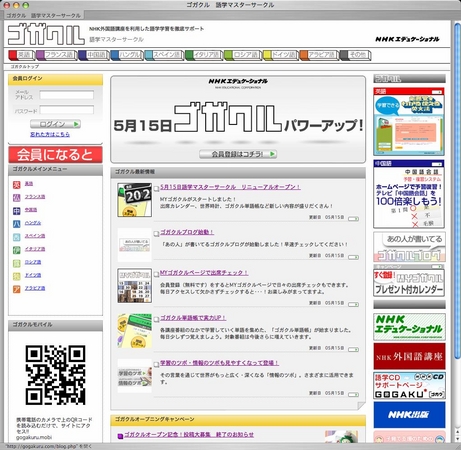Click the orange ア Arabic icon in the main menu
This screenshot has width=461, height=450.
(x=17, y=289)
